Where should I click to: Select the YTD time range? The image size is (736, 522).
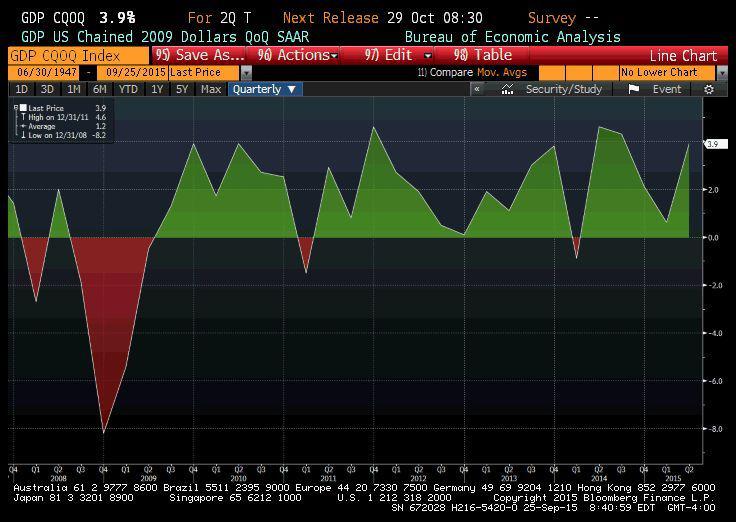tap(128, 89)
